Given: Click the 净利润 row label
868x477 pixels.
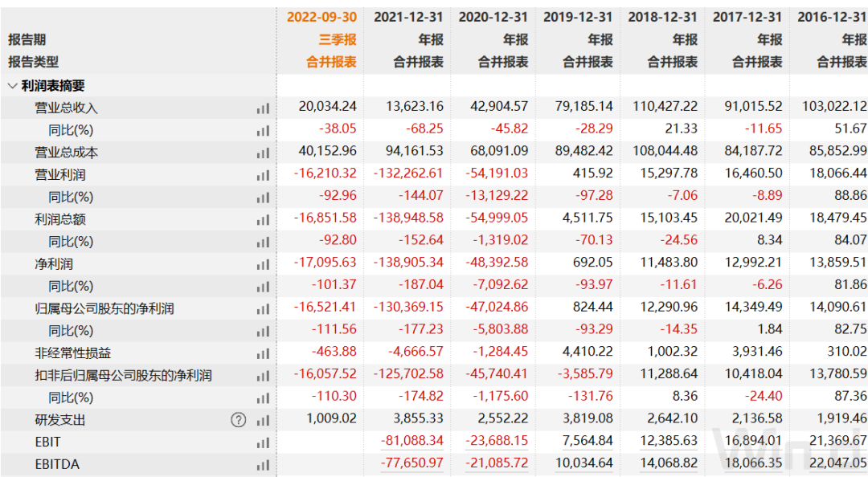Looking at the screenshot, I should pos(54,264).
